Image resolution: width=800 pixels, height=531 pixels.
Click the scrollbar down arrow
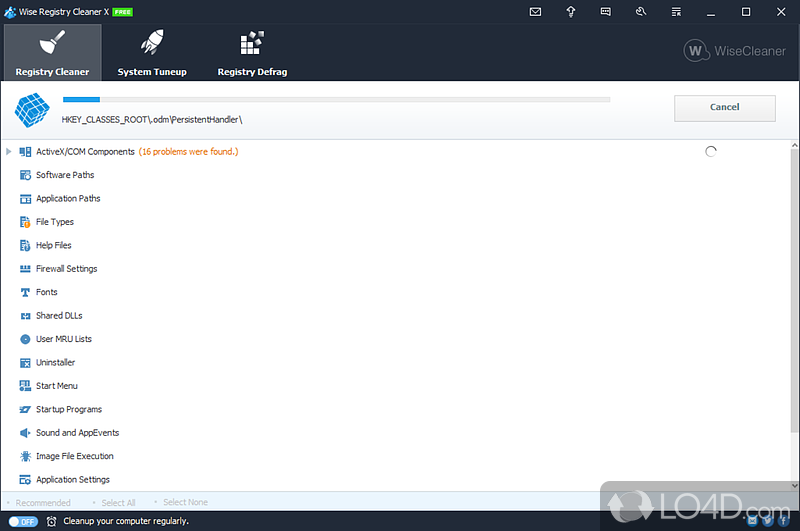click(x=794, y=486)
